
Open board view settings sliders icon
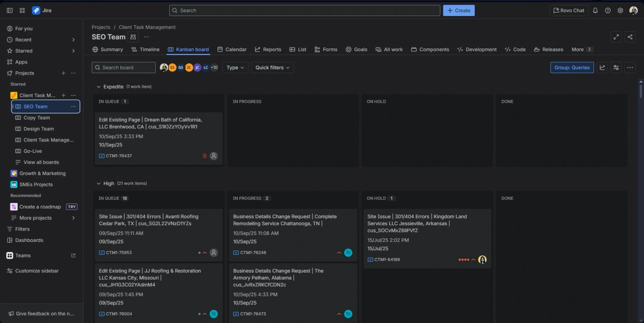pyautogui.click(x=616, y=68)
